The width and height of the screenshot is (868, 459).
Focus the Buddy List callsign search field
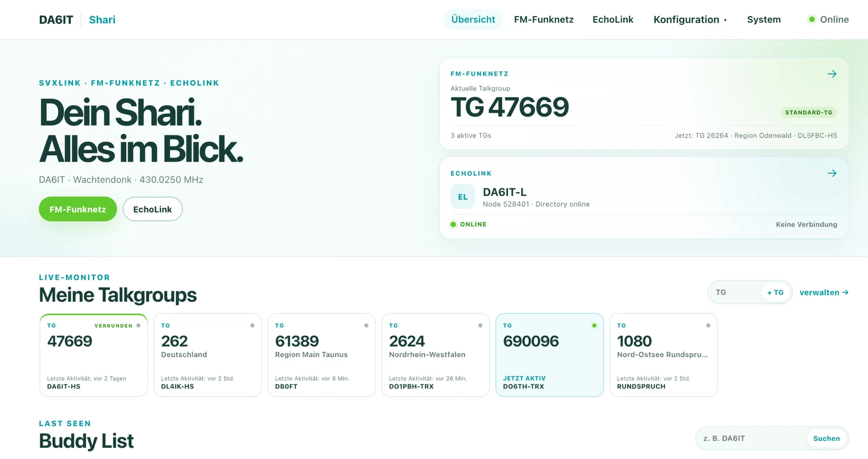751,438
